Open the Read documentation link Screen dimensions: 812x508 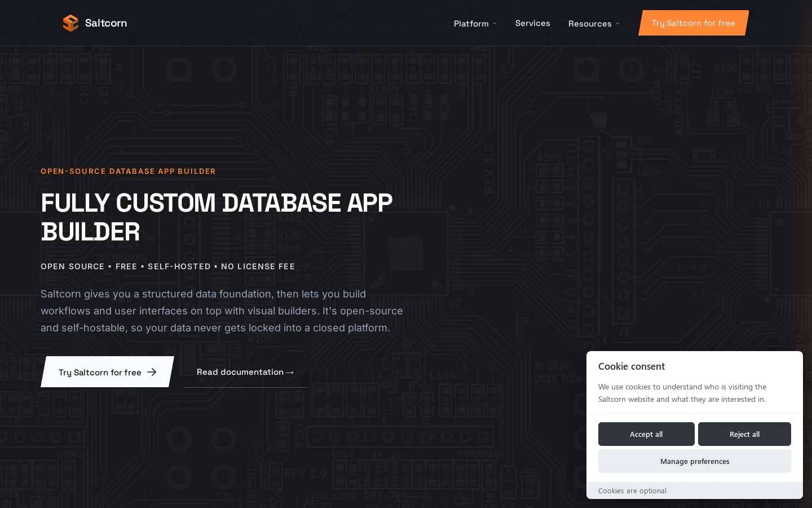click(x=245, y=372)
